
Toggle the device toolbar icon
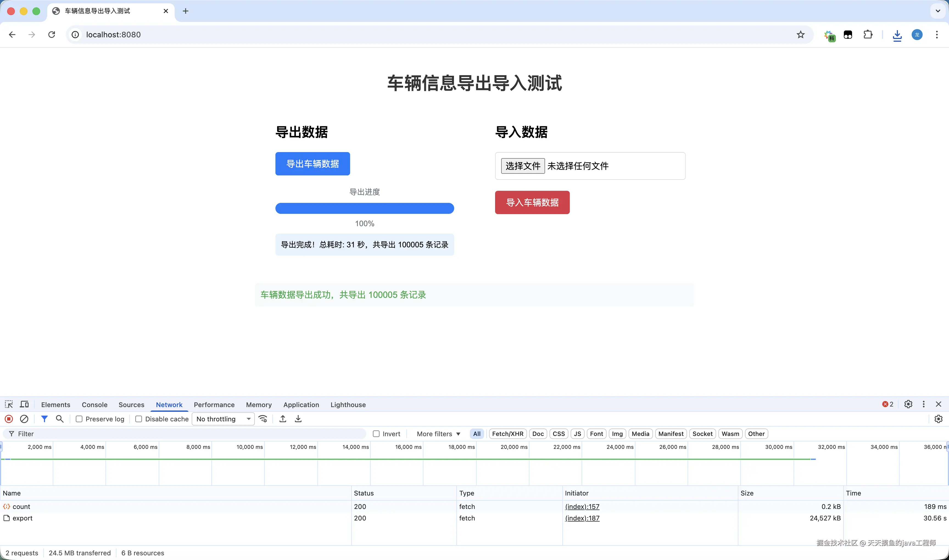pyautogui.click(x=24, y=405)
